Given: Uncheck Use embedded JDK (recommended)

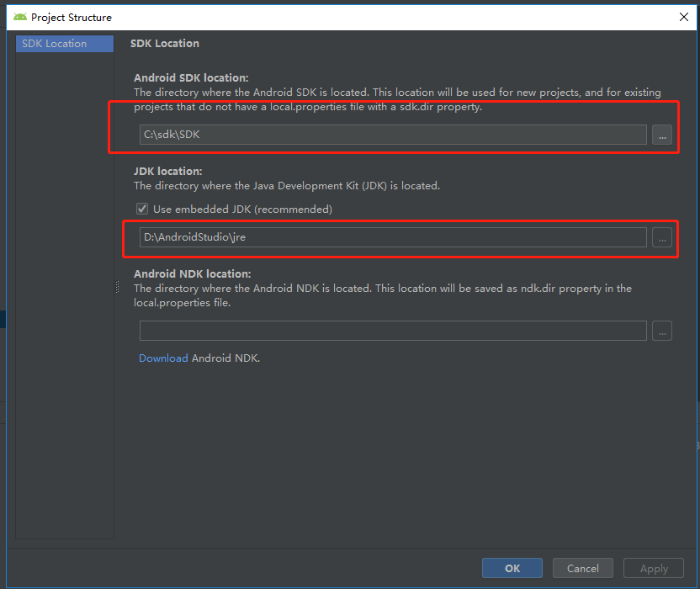Looking at the screenshot, I should 142,209.
